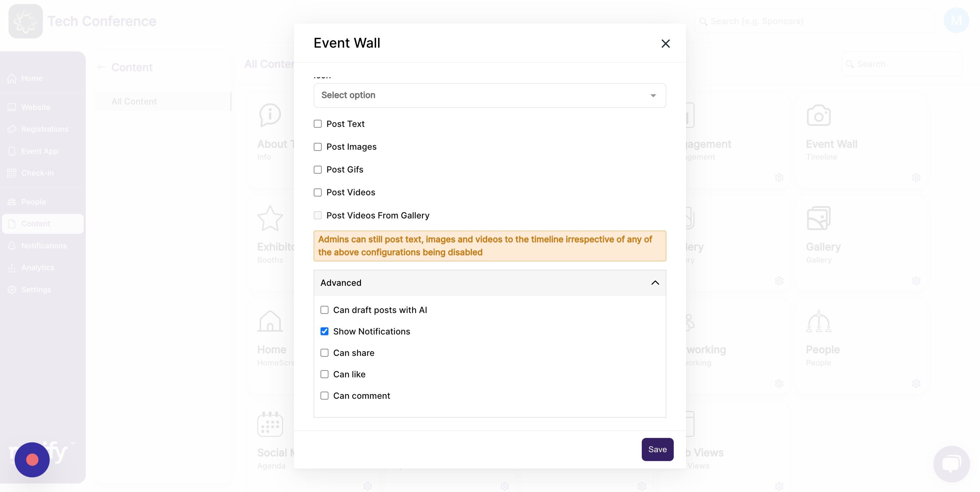Enable the Can like option

325,374
